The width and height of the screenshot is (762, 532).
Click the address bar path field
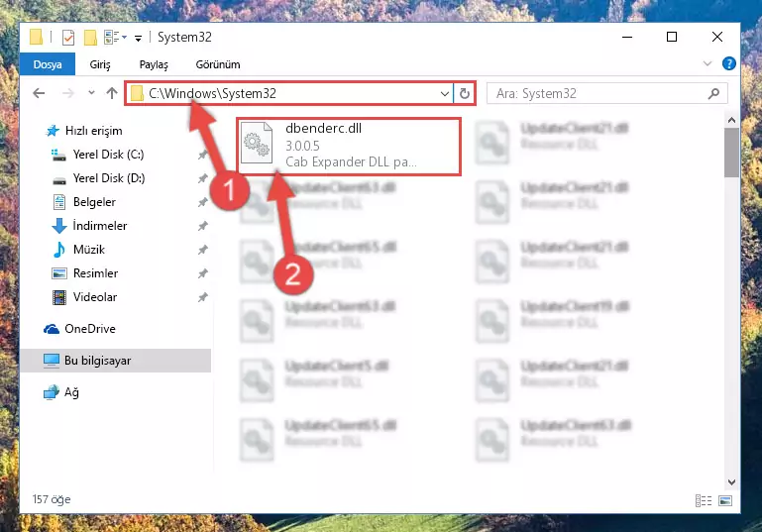289,93
